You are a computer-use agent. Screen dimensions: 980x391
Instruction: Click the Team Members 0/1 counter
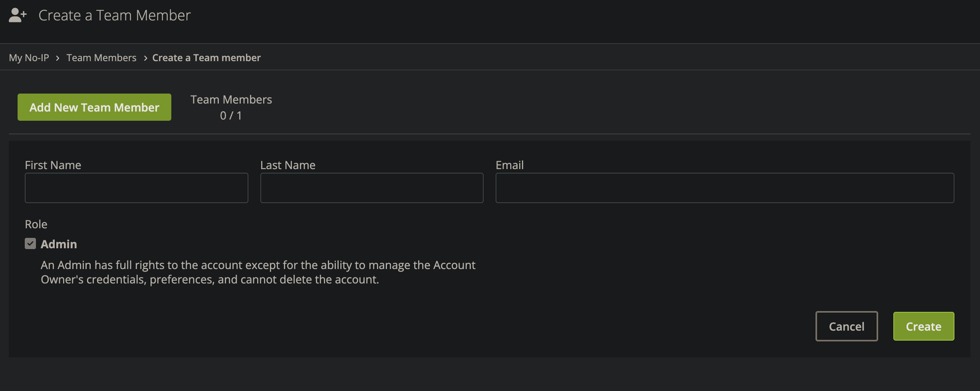[x=231, y=107]
